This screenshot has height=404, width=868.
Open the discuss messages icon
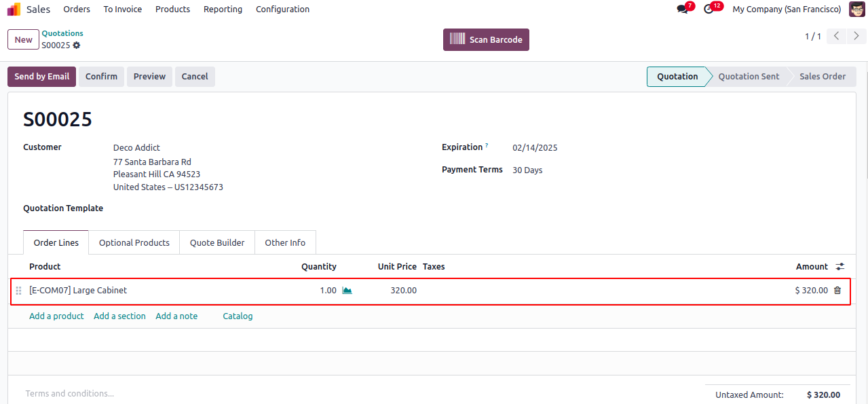(x=682, y=10)
